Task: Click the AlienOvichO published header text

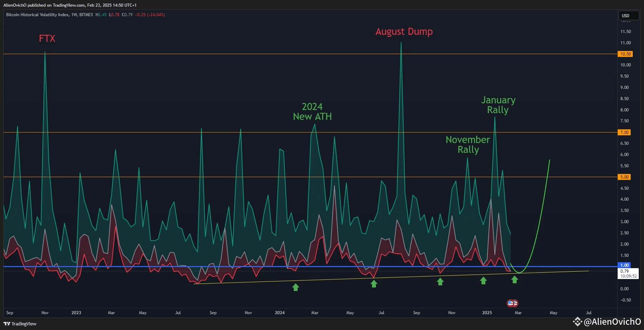Action: pyautogui.click(x=70, y=5)
